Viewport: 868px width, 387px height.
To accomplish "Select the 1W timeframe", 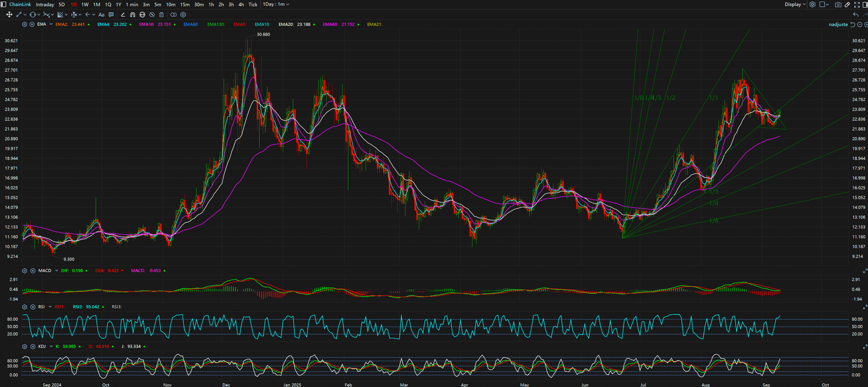I will tap(85, 4).
